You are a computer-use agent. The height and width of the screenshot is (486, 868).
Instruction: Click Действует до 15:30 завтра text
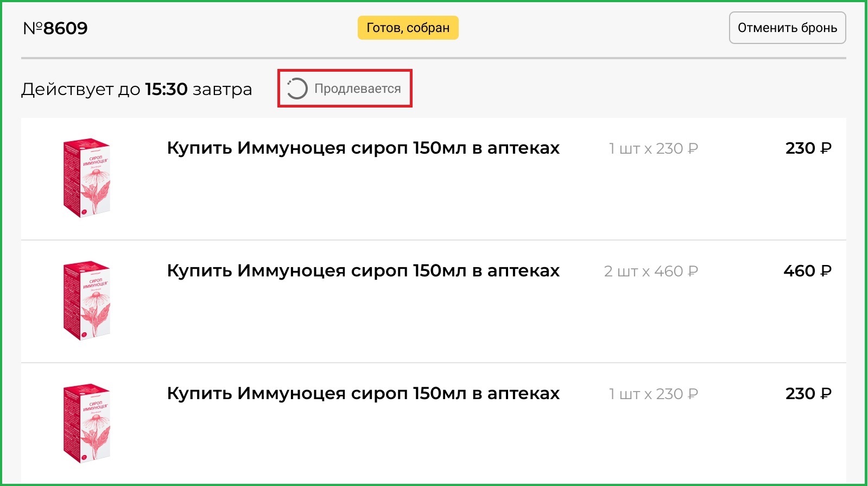click(x=137, y=89)
